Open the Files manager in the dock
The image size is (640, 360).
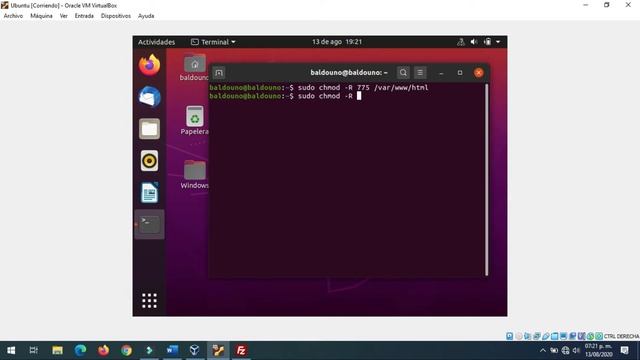pos(149,129)
